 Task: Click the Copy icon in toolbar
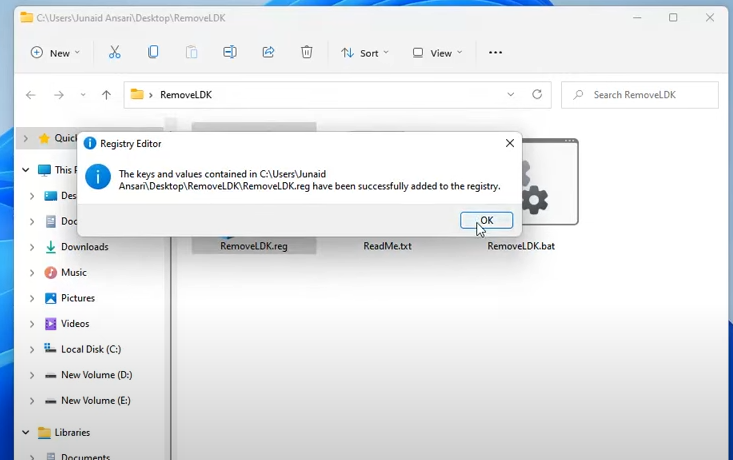(153, 52)
